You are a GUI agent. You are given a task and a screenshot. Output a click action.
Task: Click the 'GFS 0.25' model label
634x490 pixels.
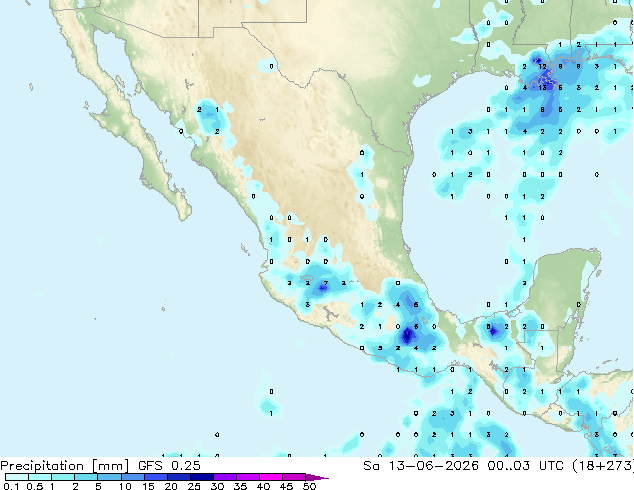169,466
